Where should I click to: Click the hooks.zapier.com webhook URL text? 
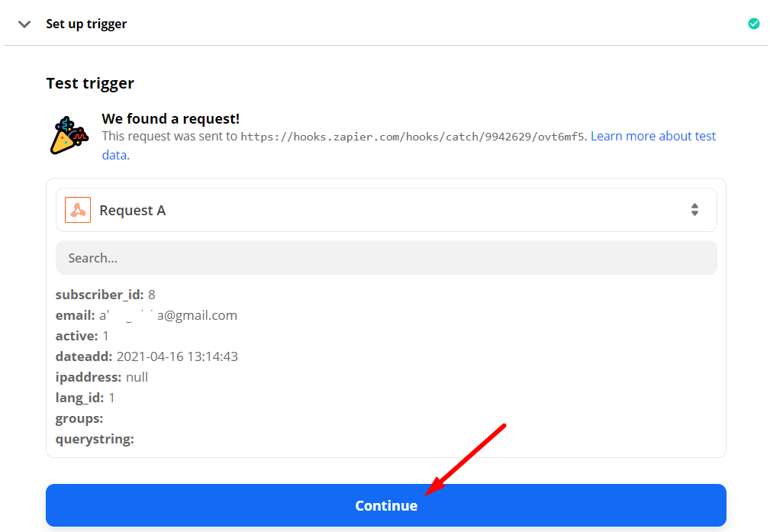tap(413, 137)
